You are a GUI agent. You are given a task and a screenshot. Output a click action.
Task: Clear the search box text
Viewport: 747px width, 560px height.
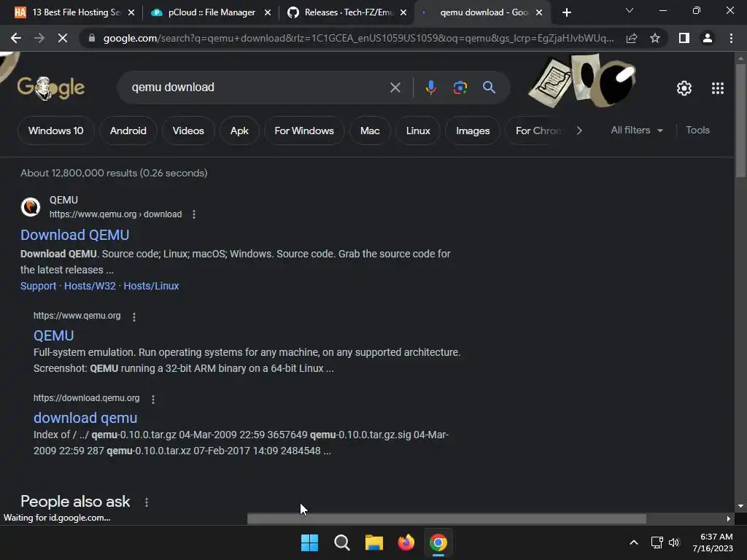click(395, 87)
